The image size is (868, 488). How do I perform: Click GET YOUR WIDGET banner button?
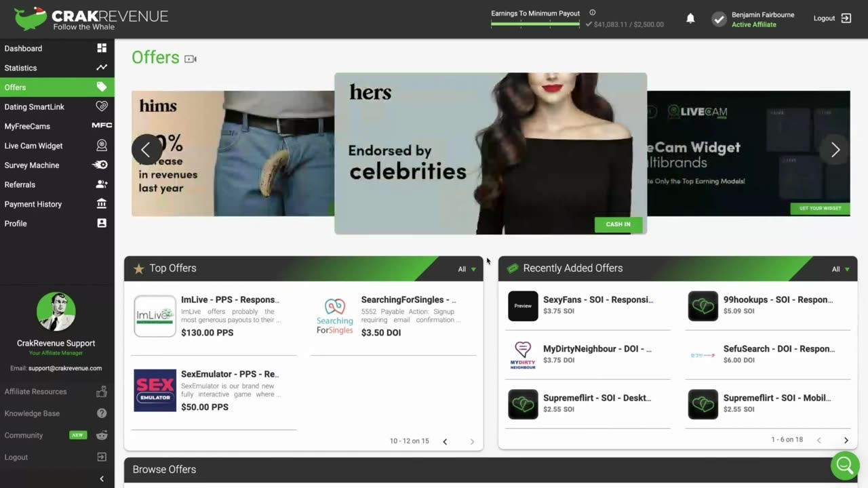click(x=820, y=208)
